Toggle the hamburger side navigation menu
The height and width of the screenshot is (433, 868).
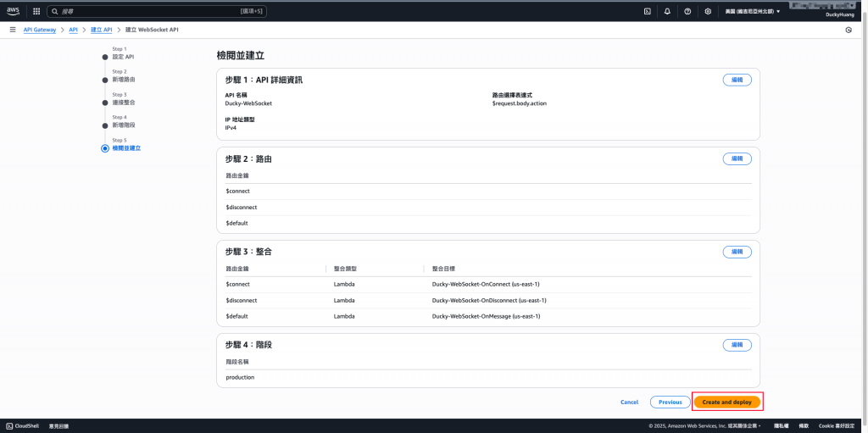pyautogui.click(x=13, y=30)
